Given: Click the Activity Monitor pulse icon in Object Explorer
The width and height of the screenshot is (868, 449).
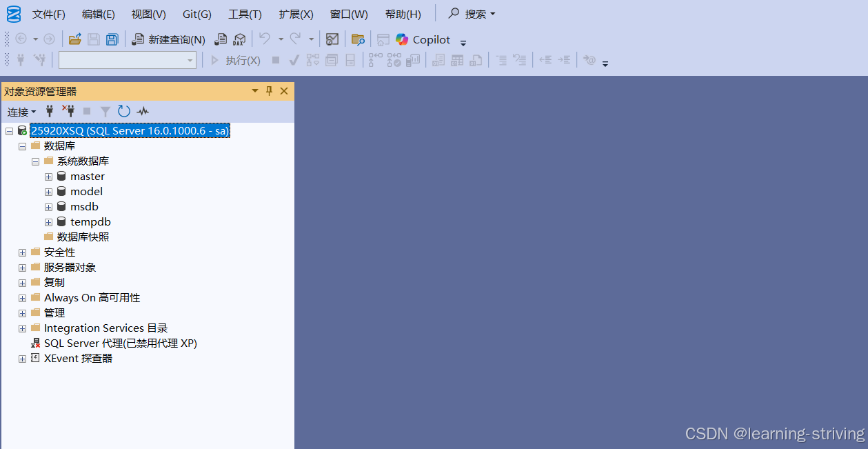Looking at the screenshot, I should point(143,111).
